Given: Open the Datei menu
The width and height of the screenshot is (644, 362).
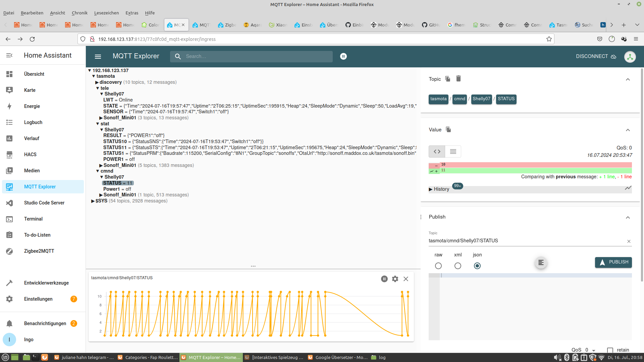Looking at the screenshot, I should tap(9, 13).
